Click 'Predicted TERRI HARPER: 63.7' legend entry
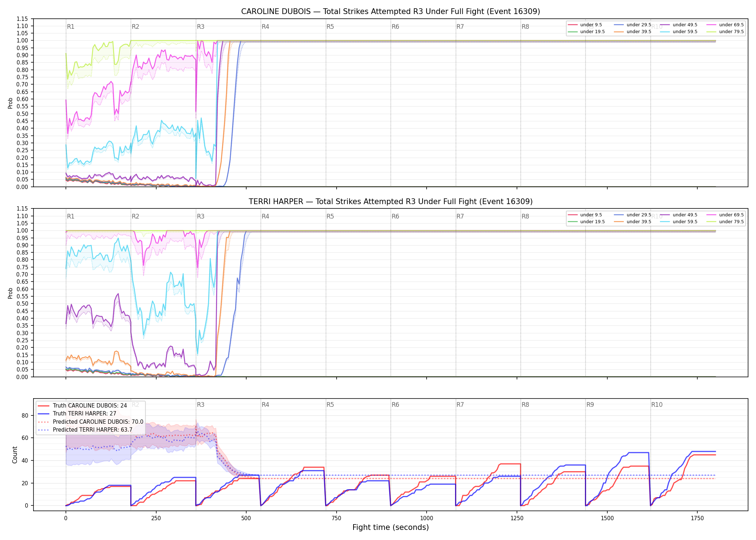This screenshot has width=756, height=540. [85, 430]
